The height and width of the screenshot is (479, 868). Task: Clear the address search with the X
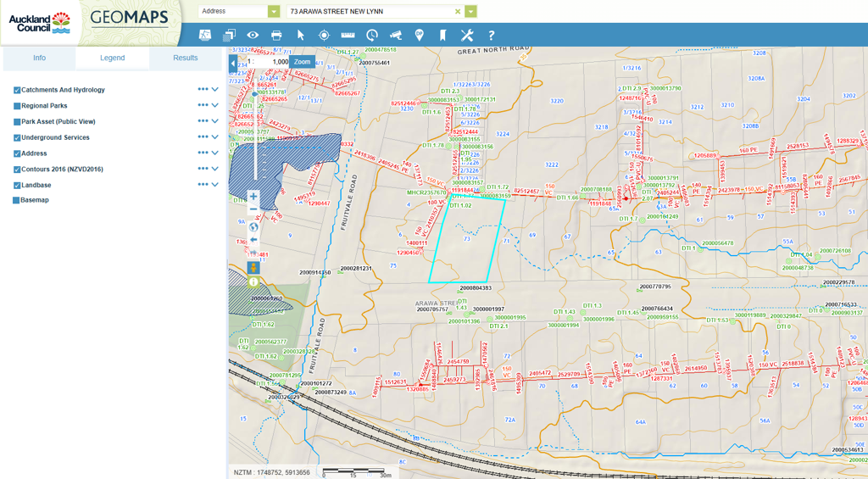tap(458, 12)
